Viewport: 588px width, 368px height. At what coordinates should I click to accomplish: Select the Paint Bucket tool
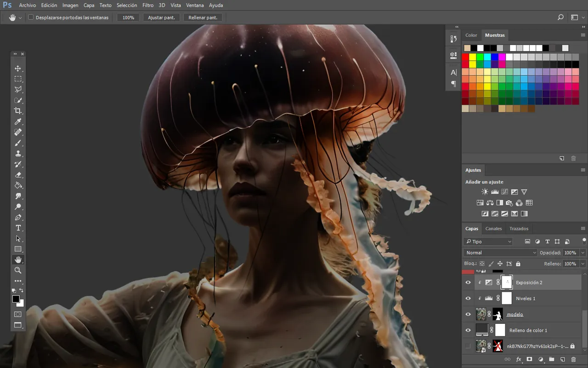point(18,185)
